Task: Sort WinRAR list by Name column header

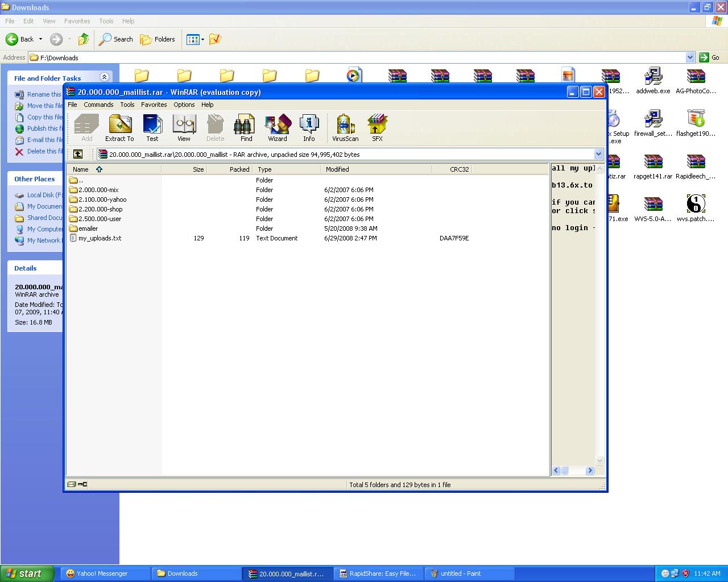Action: tap(114, 169)
